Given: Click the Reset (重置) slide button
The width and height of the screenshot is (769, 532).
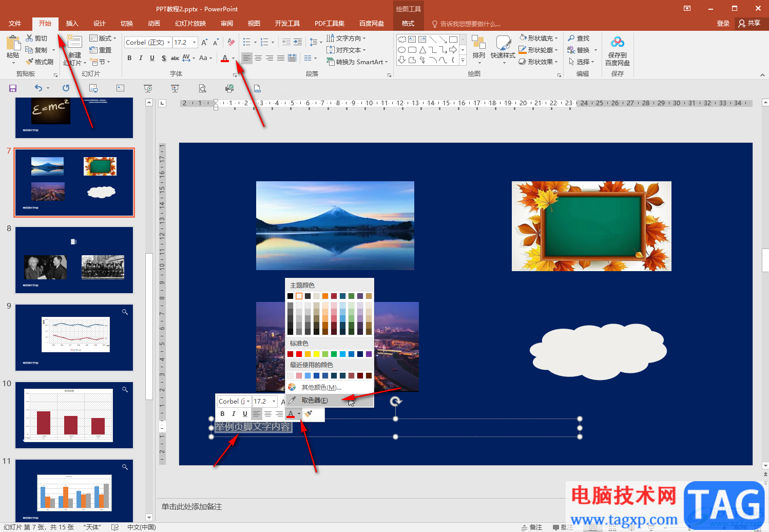Looking at the screenshot, I should (x=101, y=50).
